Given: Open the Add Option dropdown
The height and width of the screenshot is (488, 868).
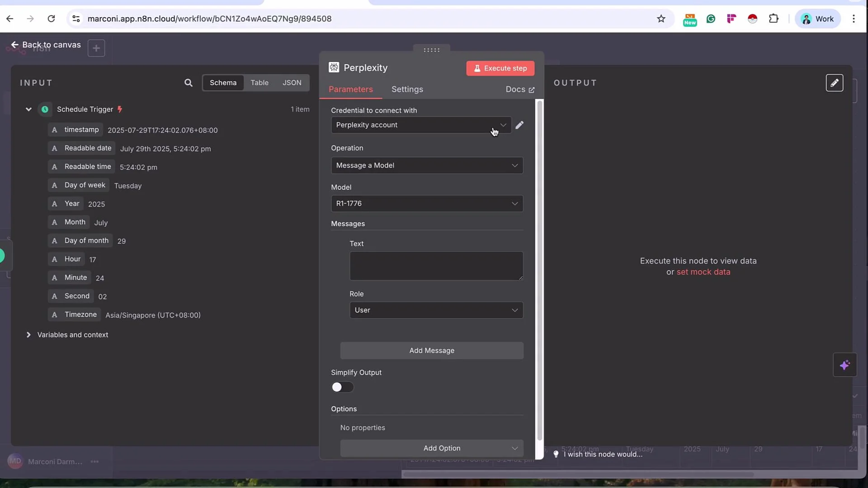Looking at the screenshot, I should pyautogui.click(x=432, y=448).
